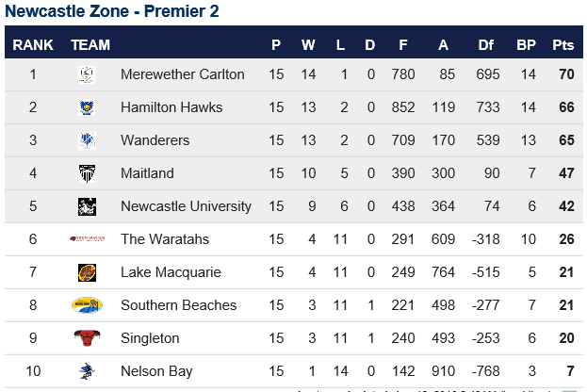Open the Hamilton Hawks team link
Viewport: 587px width, 392px height.
(x=171, y=107)
